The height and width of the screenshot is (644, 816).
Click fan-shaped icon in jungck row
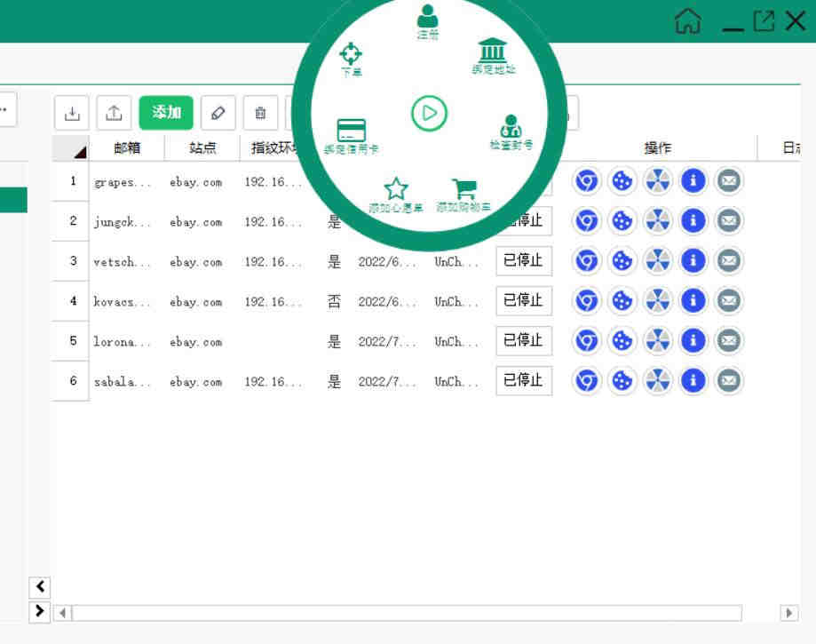(x=658, y=221)
